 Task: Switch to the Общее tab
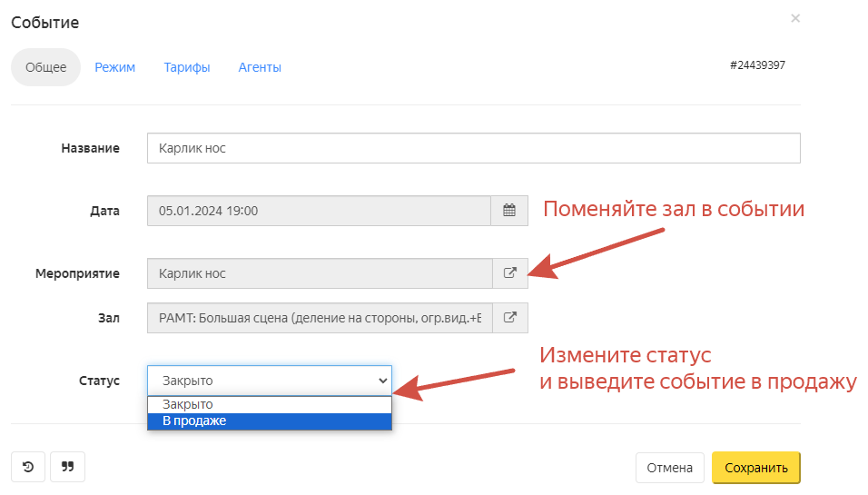click(45, 67)
